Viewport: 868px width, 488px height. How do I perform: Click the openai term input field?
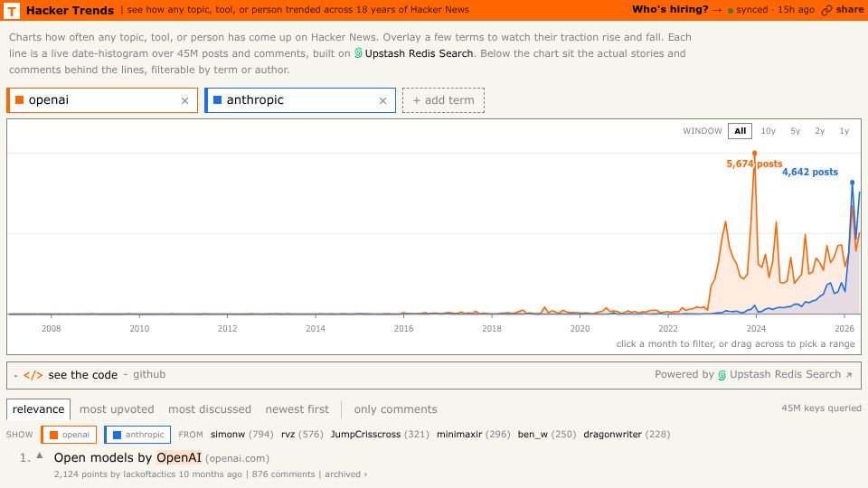point(102,100)
